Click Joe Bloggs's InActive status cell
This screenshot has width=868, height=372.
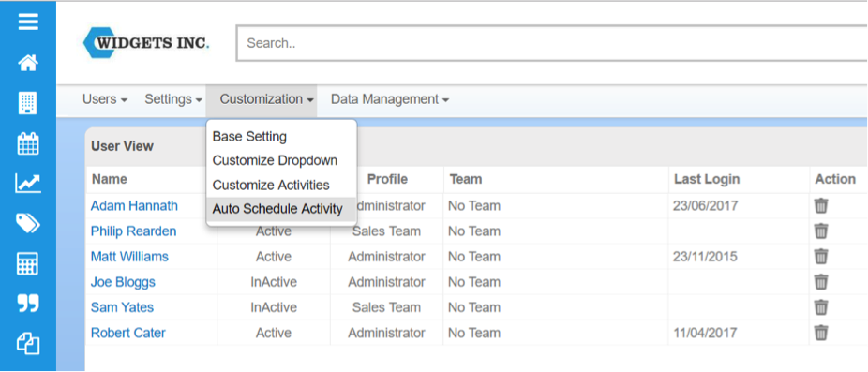click(x=274, y=282)
